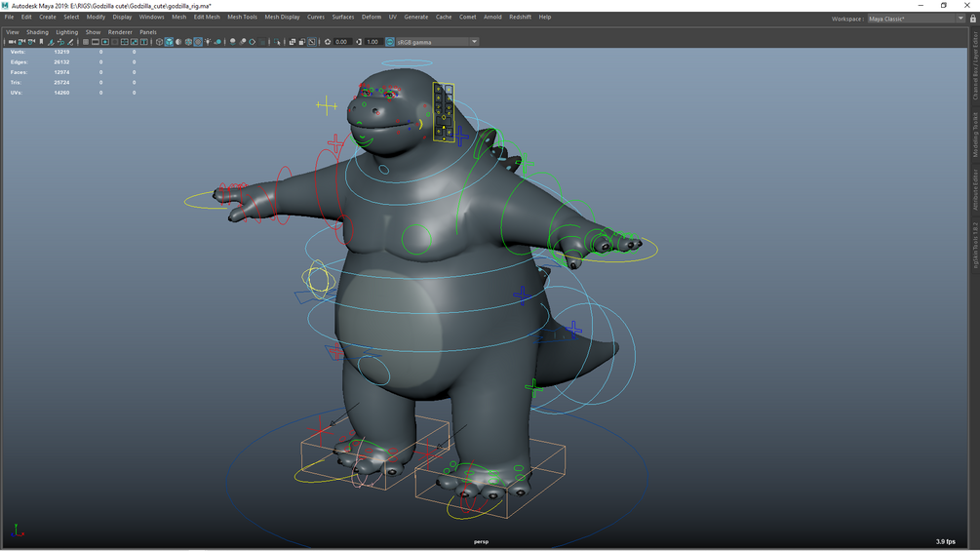This screenshot has height=551, width=980.
Task: Click the persp camera label
Action: coord(481,541)
